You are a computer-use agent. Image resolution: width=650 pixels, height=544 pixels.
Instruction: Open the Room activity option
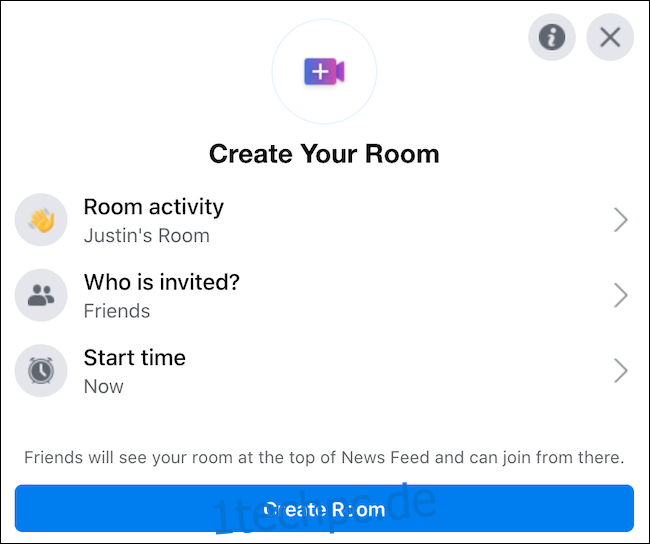(x=324, y=220)
